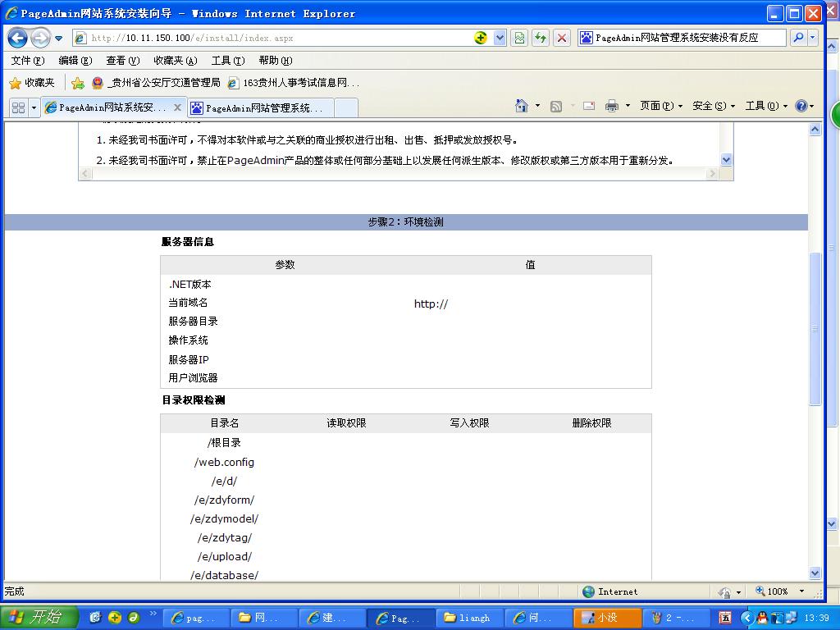Open the 163贵州人事考试信息网 favorite link
The height and width of the screenshot is (630, 840).
click(x=293, y=83)
